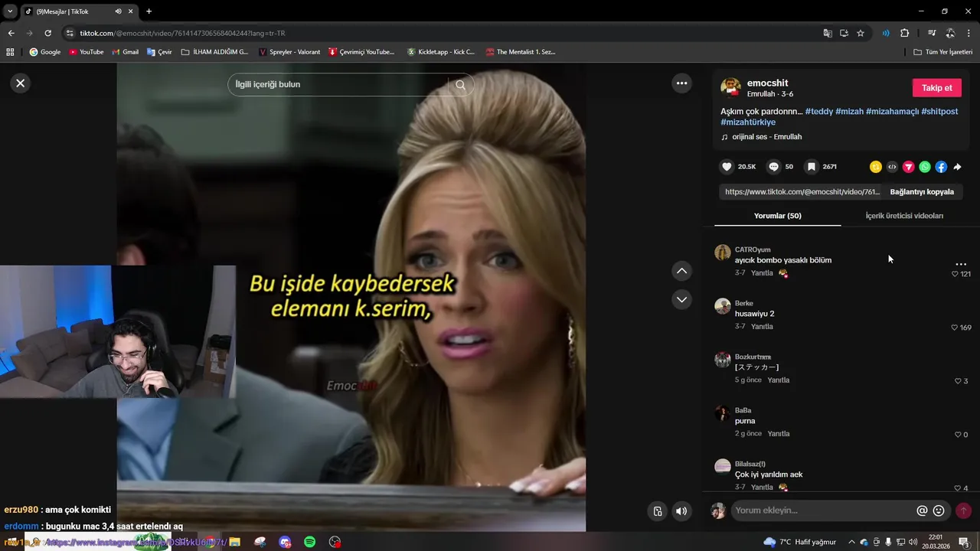Share the video to Facebook
980x551 pixels.
(941, 167)
